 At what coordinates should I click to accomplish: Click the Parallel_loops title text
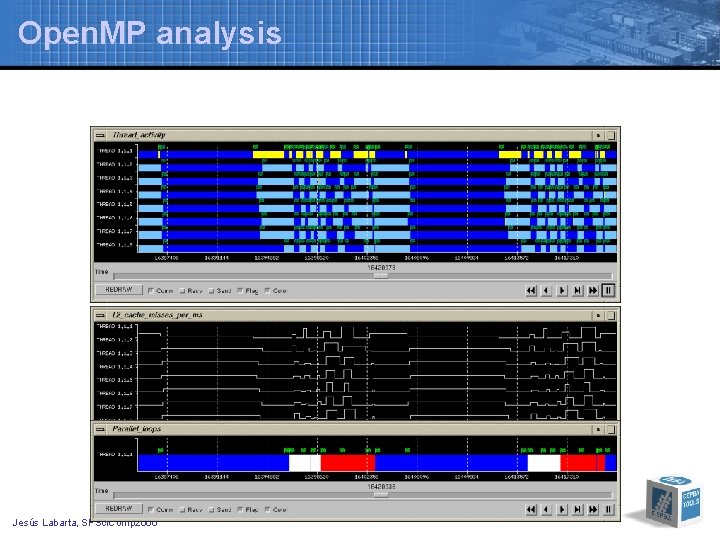[136, 429]
